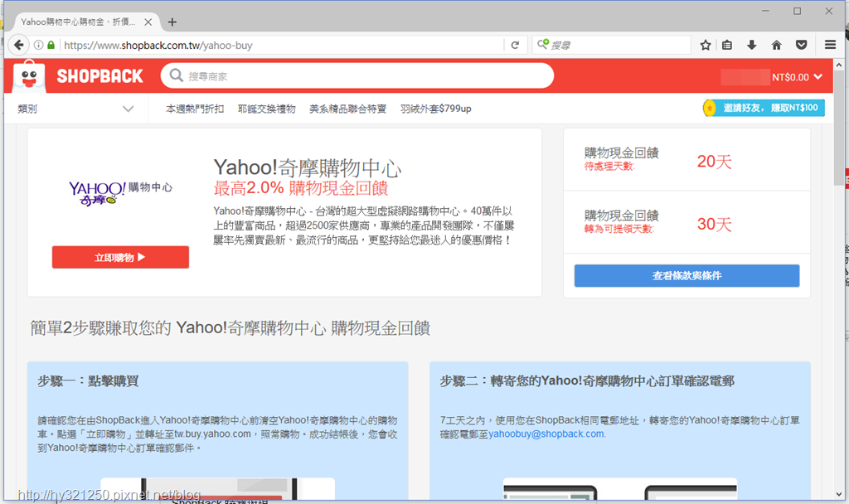
Task: Open the yahoobuy@shopback.com email link
Action: click(x=546, y=434)
